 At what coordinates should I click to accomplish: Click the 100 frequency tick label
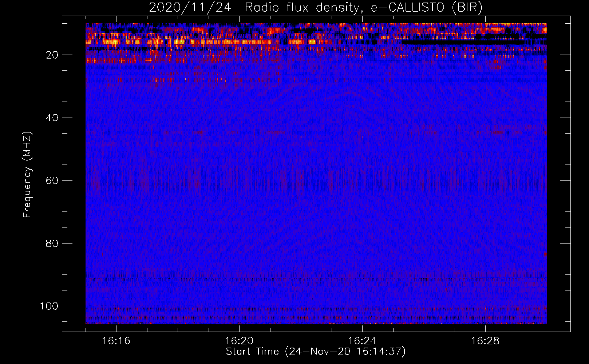click(x=49, y=306)
